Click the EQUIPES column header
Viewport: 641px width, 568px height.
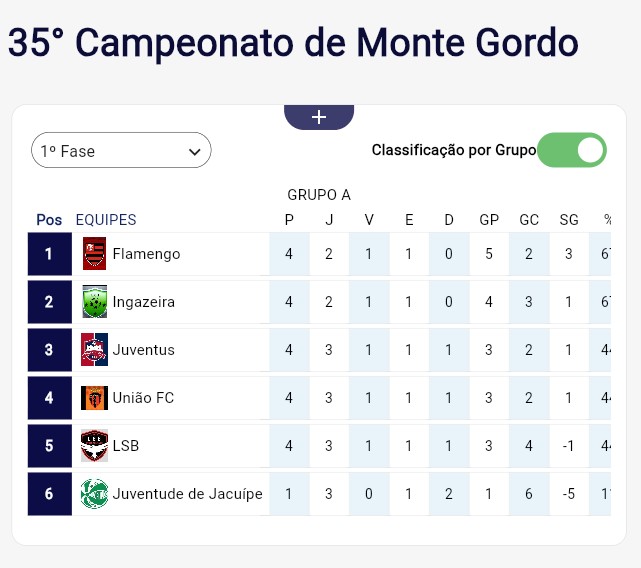coord(106,220)
